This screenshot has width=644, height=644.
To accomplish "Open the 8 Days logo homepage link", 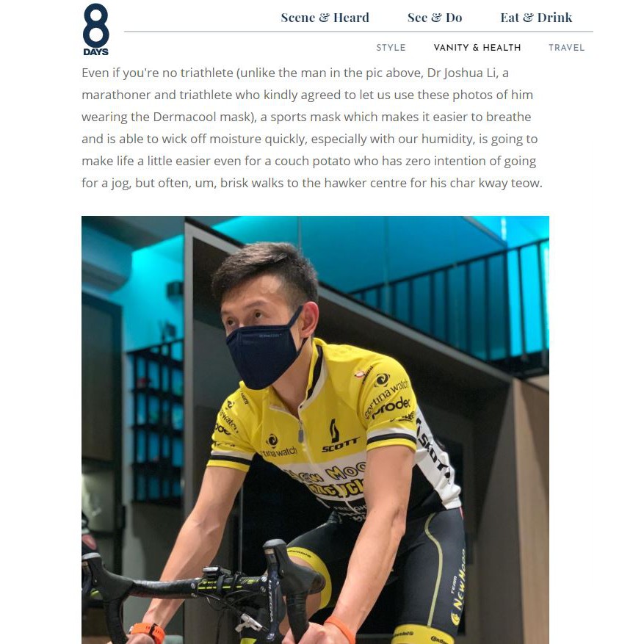I will tap(95, 29).
